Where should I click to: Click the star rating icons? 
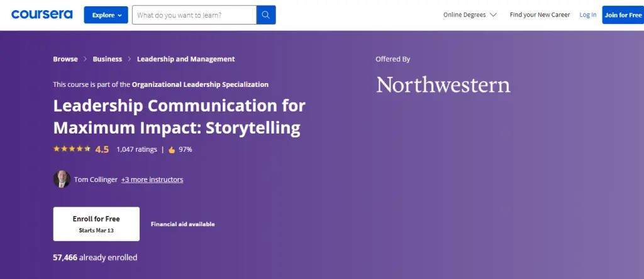[x=72, y=149]
